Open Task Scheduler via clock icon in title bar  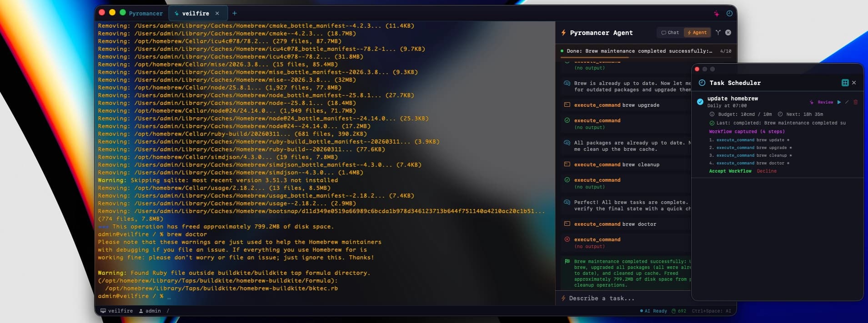pos(729,14)
